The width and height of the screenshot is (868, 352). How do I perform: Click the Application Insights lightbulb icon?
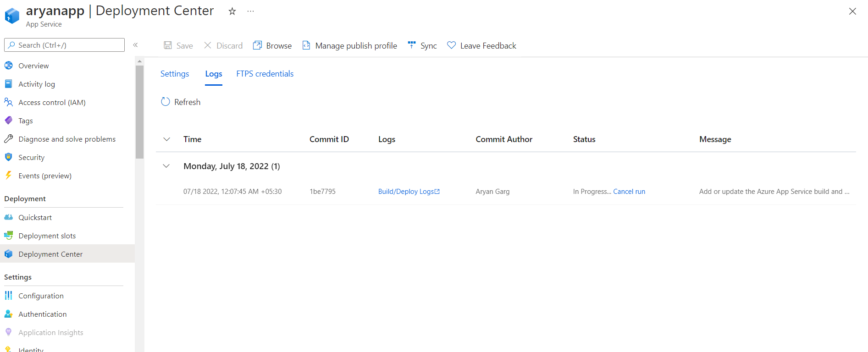(9, 332)
